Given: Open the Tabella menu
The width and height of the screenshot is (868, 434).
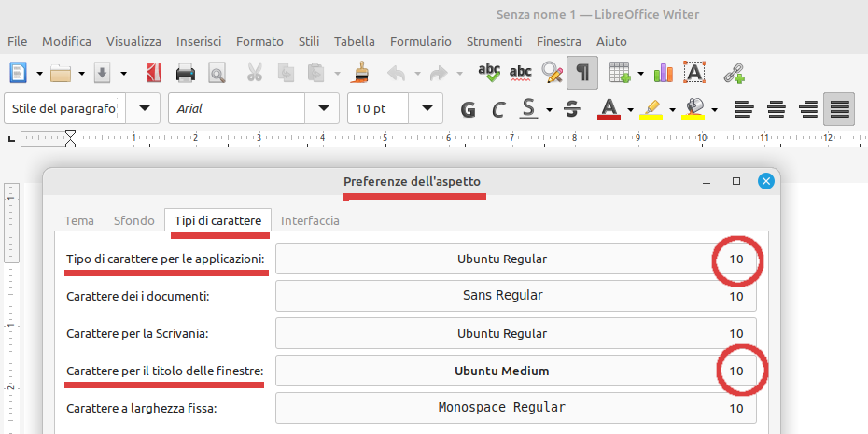Looking at the screenshot, I should (x=355, y=41).
